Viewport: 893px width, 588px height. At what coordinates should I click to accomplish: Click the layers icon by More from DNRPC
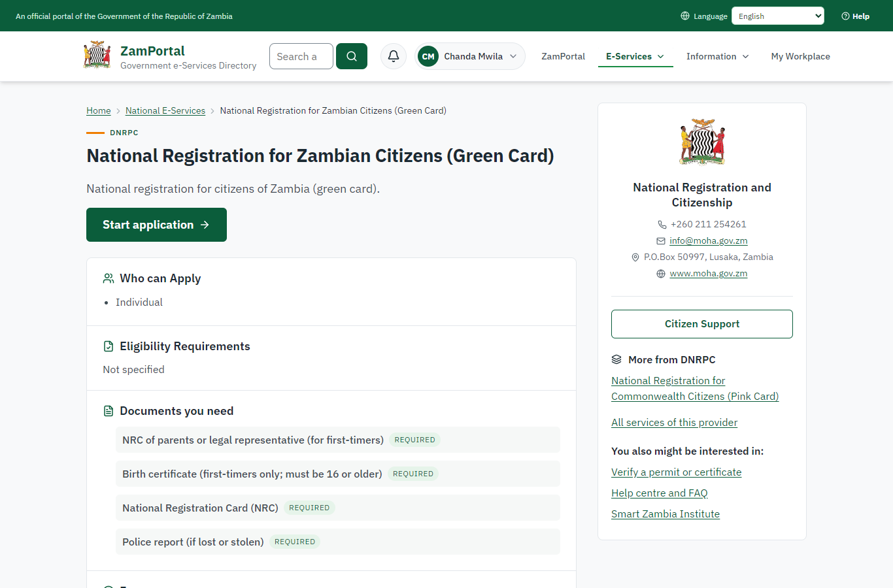coord(616,359)
